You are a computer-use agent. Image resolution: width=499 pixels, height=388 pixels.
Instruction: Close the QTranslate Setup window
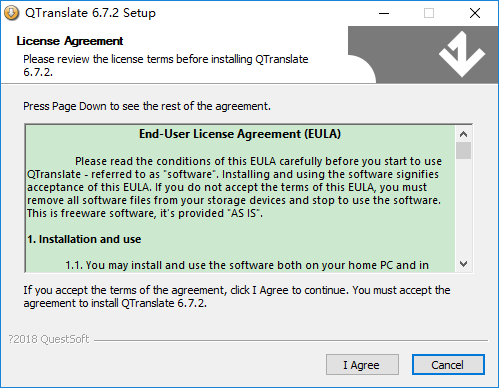click(475, 13)
